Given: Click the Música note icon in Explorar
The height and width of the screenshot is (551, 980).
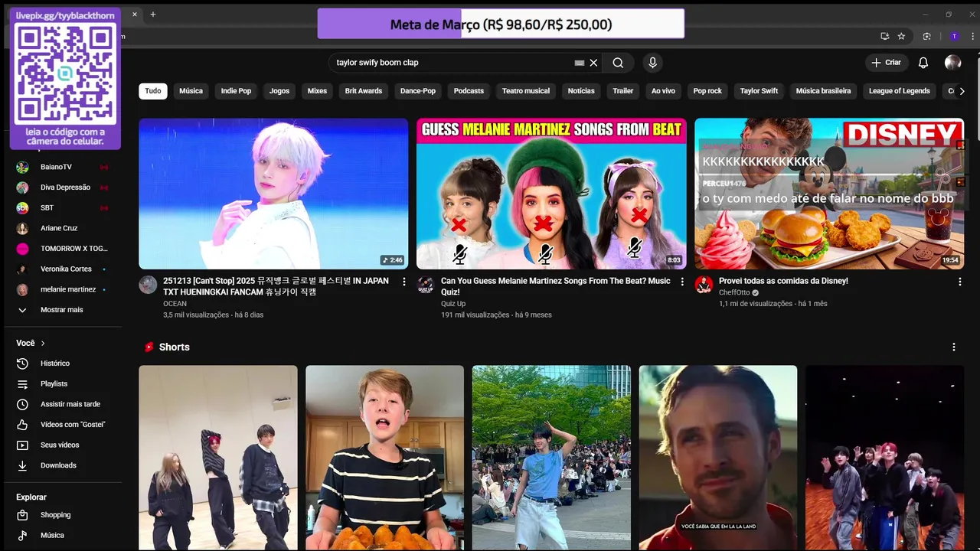Looking at the screenshot, I should click(22, 536).
